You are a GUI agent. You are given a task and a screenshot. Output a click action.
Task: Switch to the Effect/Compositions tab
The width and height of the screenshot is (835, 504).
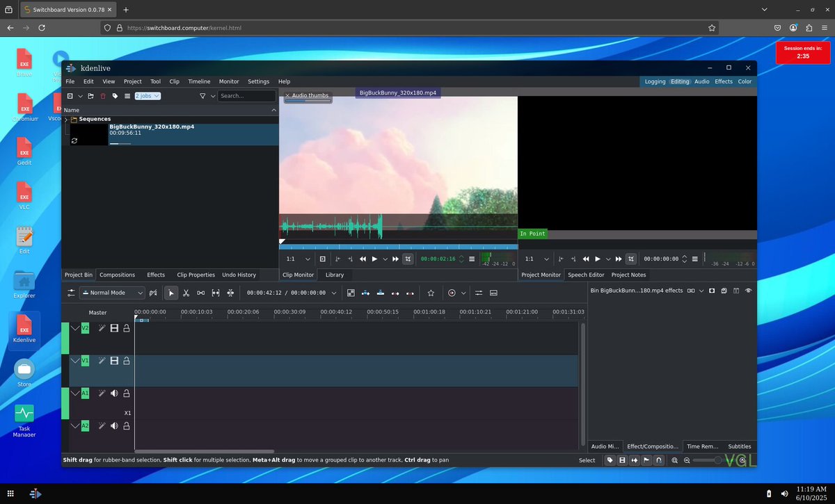click(x=653, y=446)
